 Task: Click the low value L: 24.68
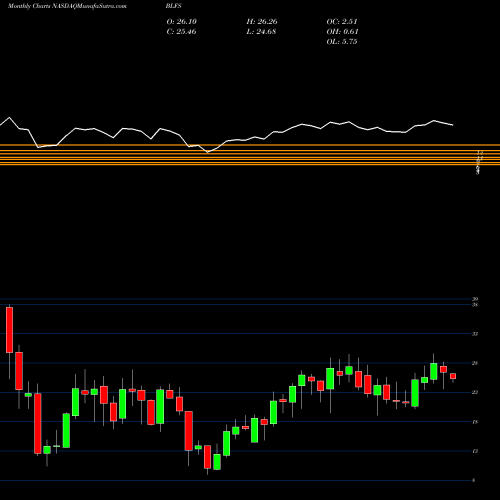[261, 31]
